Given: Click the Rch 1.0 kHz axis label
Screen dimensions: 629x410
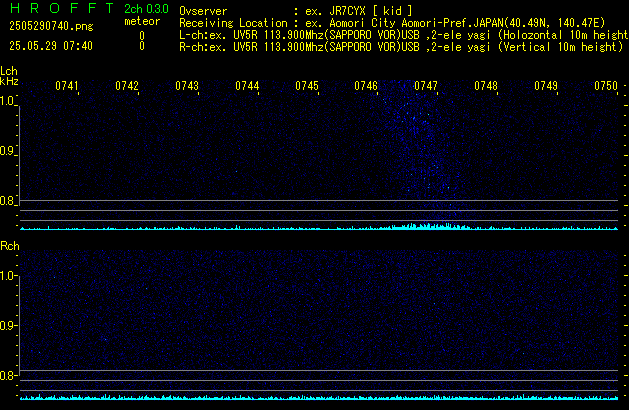Looking at the screenshot, I should 7,276.
